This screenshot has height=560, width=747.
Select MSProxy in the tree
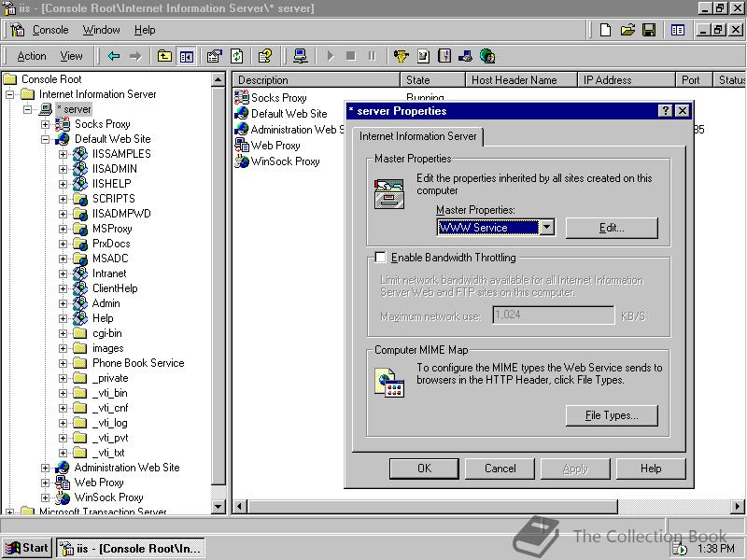[x=112, y=229]
